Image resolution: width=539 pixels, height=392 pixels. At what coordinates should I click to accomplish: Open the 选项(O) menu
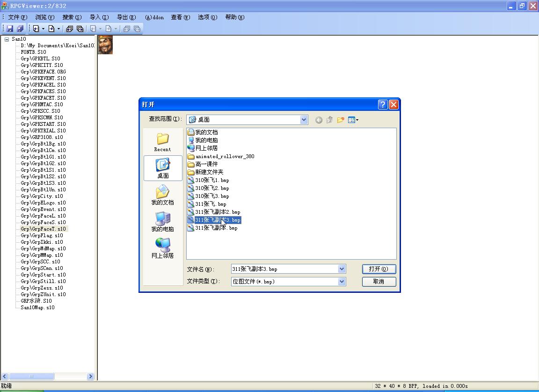(208, 17)
